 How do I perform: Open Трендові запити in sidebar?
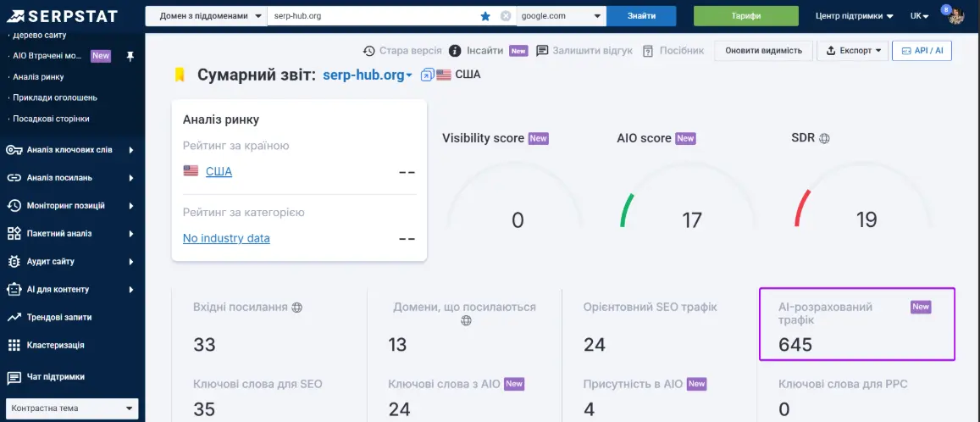(59, 318)
